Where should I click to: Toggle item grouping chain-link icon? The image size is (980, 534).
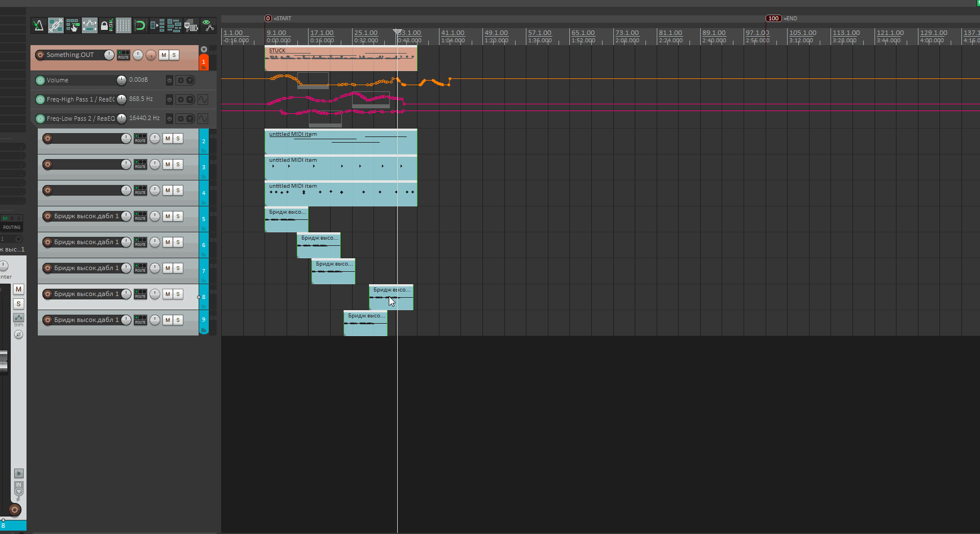[x=55, y=25]
